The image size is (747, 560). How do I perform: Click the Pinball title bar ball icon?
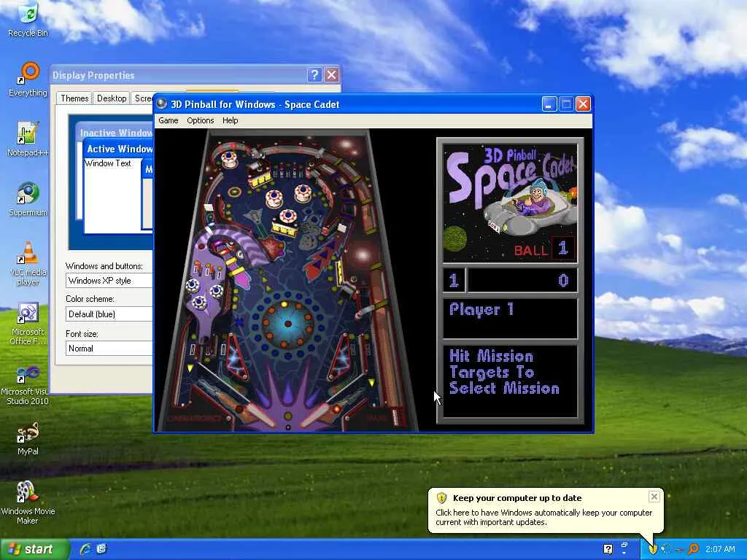point(161,104)
